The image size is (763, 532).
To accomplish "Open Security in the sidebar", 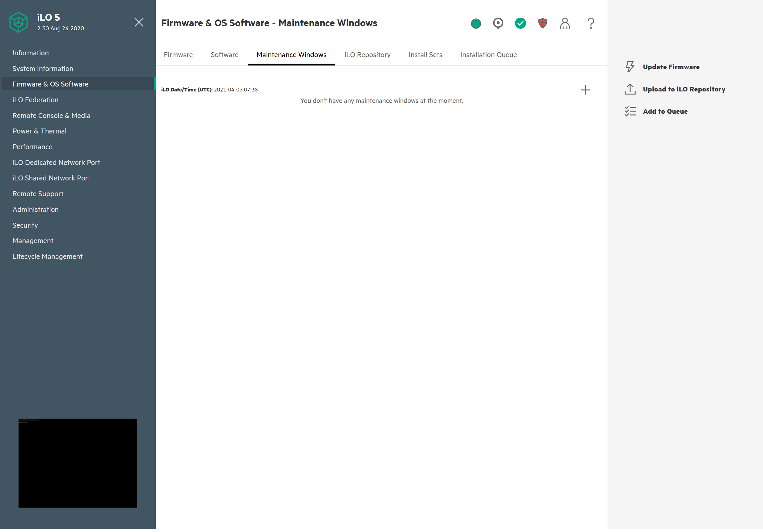I will coord(25,225).
